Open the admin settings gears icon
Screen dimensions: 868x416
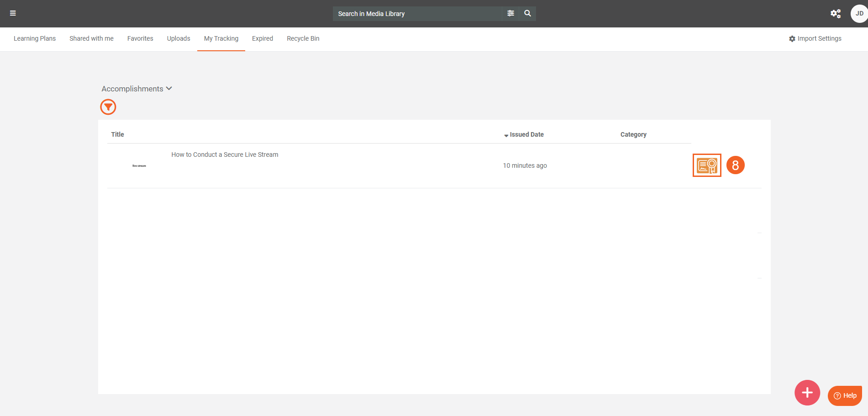[835, 14]
